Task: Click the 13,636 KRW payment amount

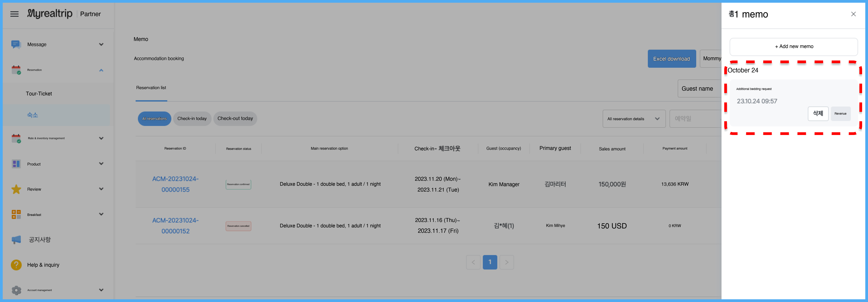Action: (x=675, y=184)
